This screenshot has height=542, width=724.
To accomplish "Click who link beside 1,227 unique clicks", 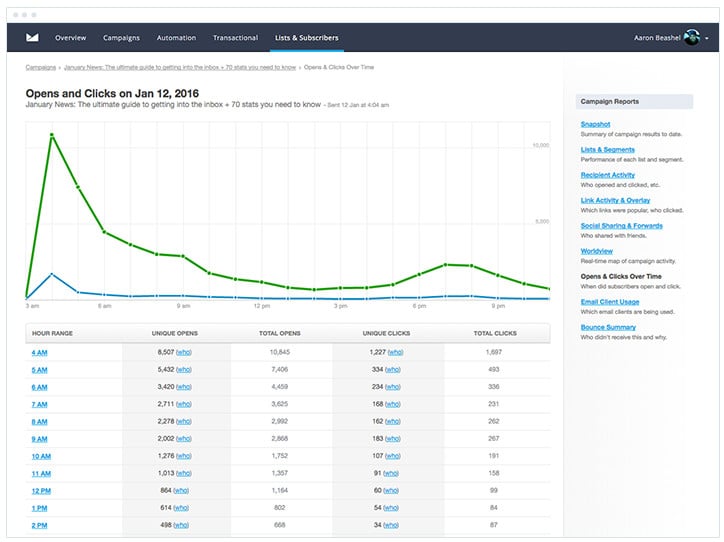I will (395, 352).
